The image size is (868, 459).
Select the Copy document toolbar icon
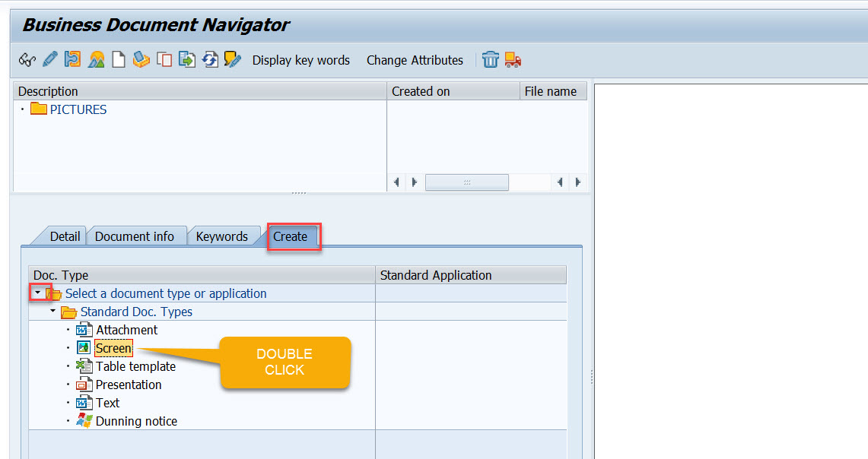coord(164,60)
